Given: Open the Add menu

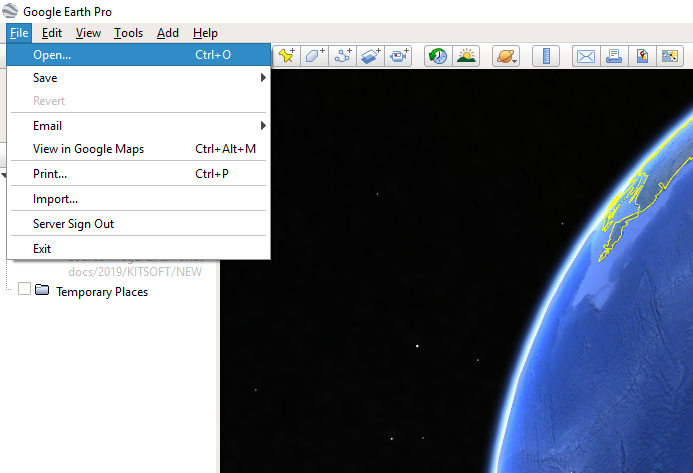Looking at the screenshot, I should pos(168,33).
